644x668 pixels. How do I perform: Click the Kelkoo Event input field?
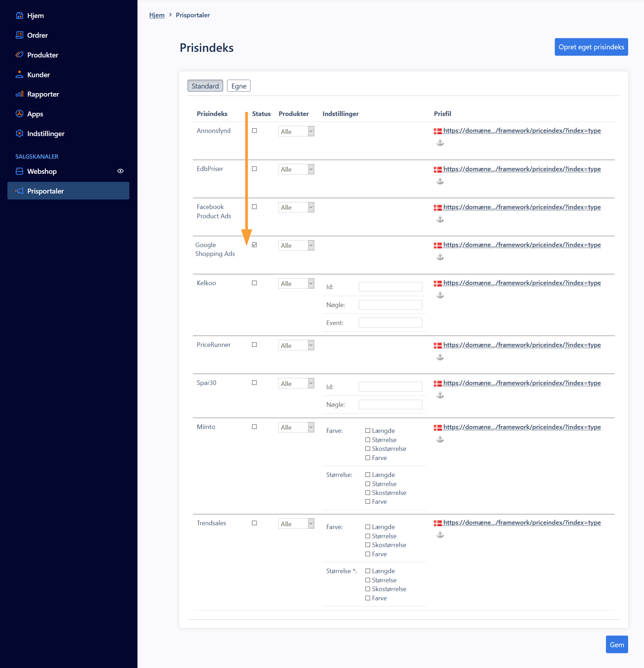pyautogui.click(x=391, y=323)
